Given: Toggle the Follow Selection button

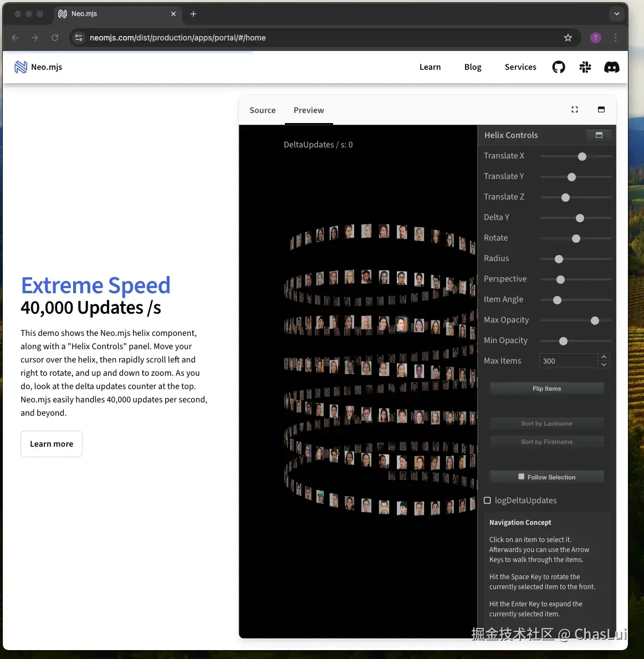Looking at the screenshot, I should (546, 477).
